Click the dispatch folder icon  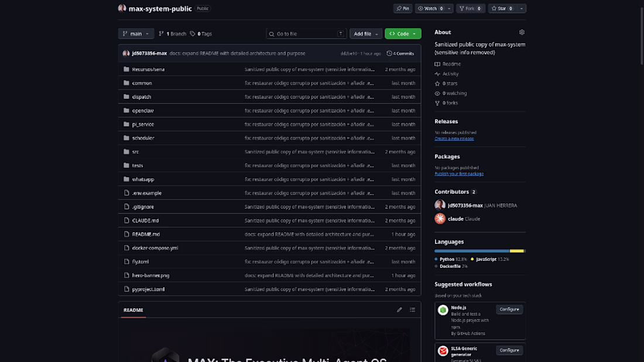pos(126,96)
